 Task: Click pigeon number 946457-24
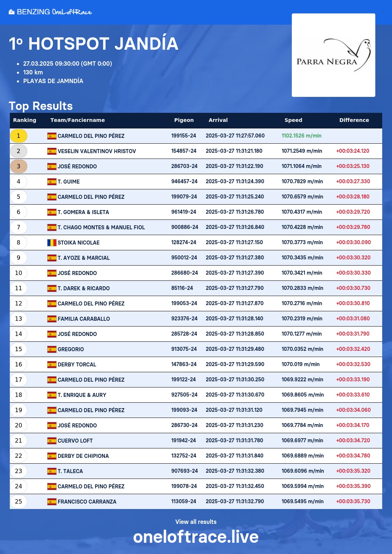click(x=184, y=181)
